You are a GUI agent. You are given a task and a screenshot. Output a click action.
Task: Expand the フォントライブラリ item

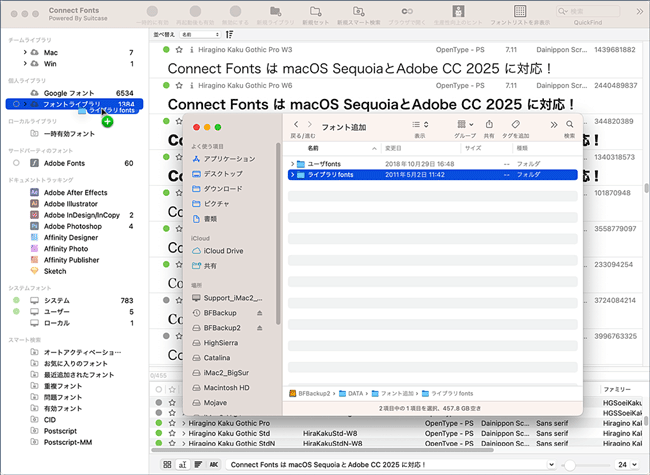[25, 104]
